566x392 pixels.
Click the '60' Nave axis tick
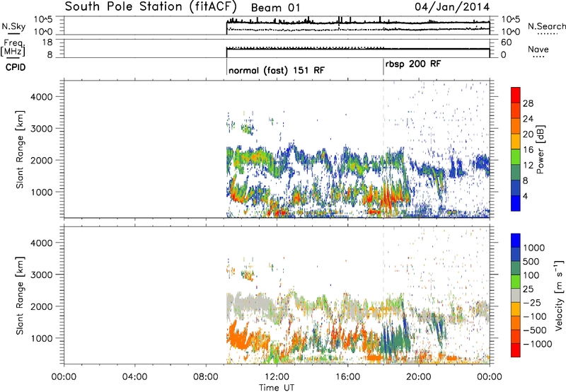[x=506, y=42]
